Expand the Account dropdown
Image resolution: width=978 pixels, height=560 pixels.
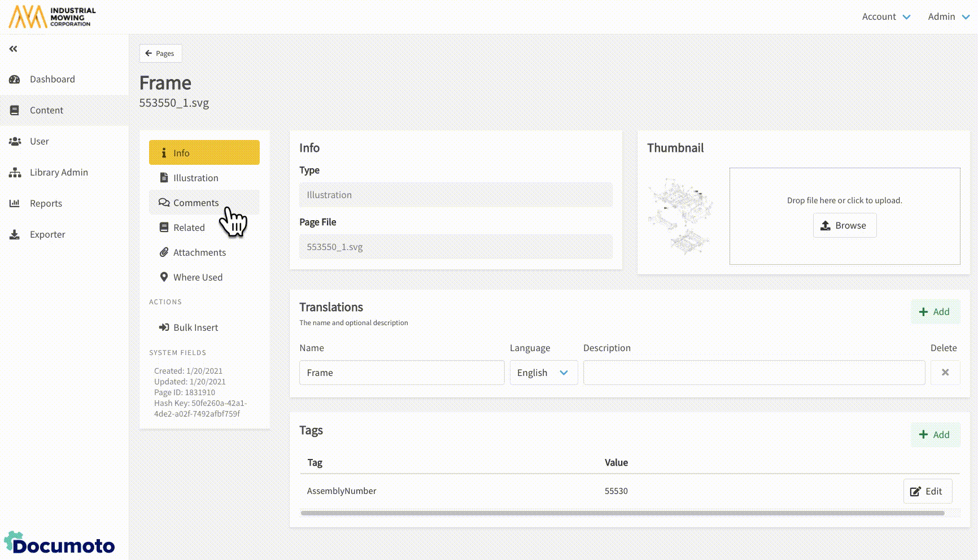click(x=885, y=17)
